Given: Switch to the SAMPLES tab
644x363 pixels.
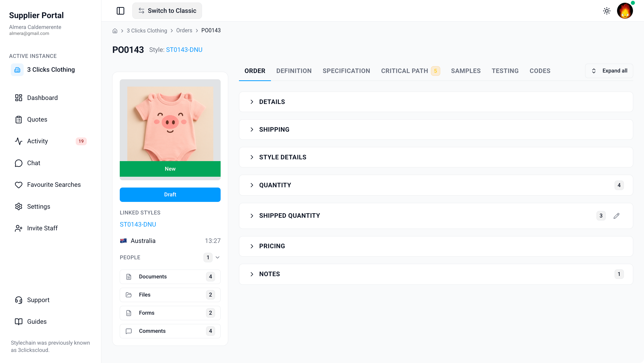Looking at the screenshot, I should 466,71.
